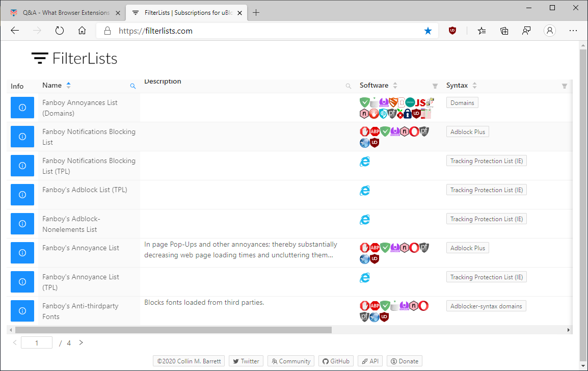Open browser Collections
Viewport: 588px width, 371px height.
pos(504,31)
